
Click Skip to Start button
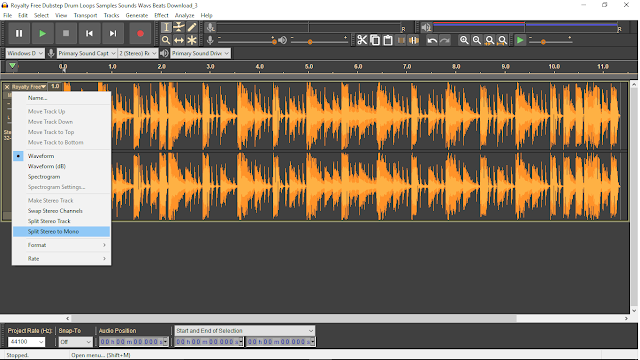point(89,33)
